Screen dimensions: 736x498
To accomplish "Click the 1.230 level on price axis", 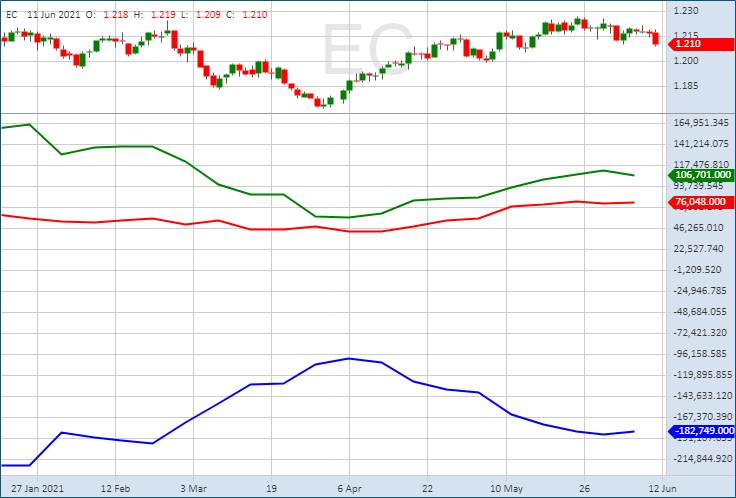I will 686,11.
